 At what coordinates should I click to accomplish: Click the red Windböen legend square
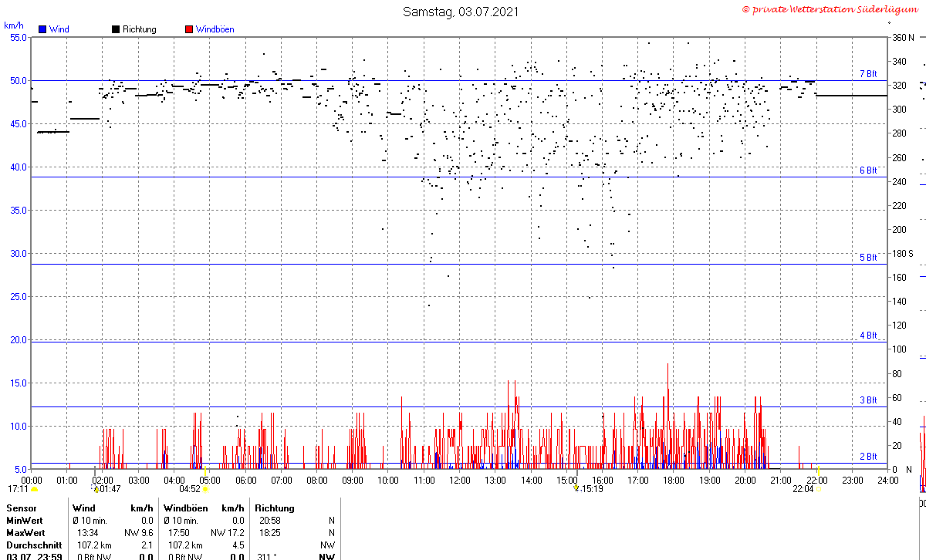(x=189, y=29)
